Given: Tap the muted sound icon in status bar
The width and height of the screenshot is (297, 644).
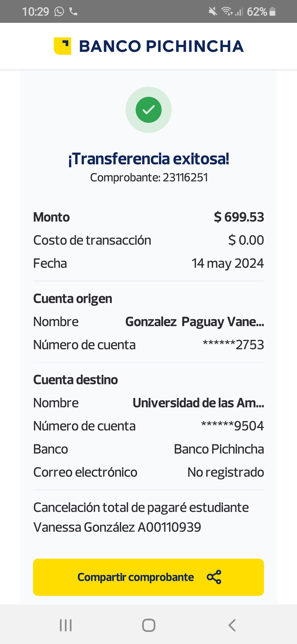Looking at the screenshot, I should click(x=213, y=12).
